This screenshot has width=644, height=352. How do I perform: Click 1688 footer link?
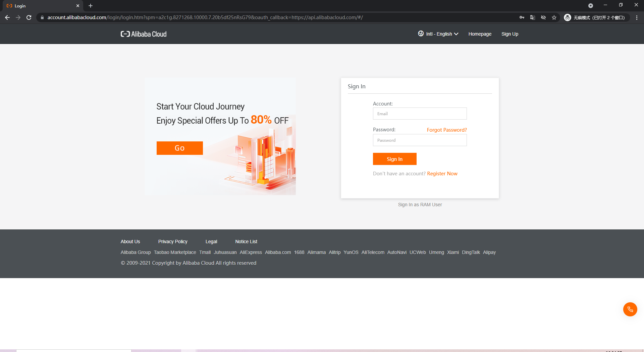point(299,252)
